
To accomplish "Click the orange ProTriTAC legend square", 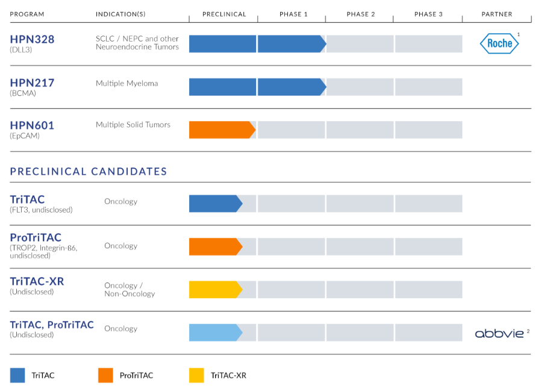I will pyautogui.click(x=105, y=375).
